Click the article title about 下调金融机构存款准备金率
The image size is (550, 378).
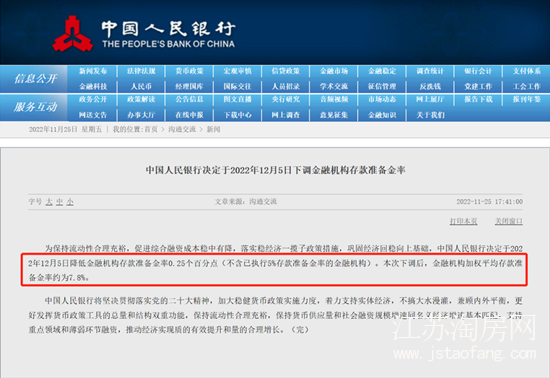click(275, 170)
